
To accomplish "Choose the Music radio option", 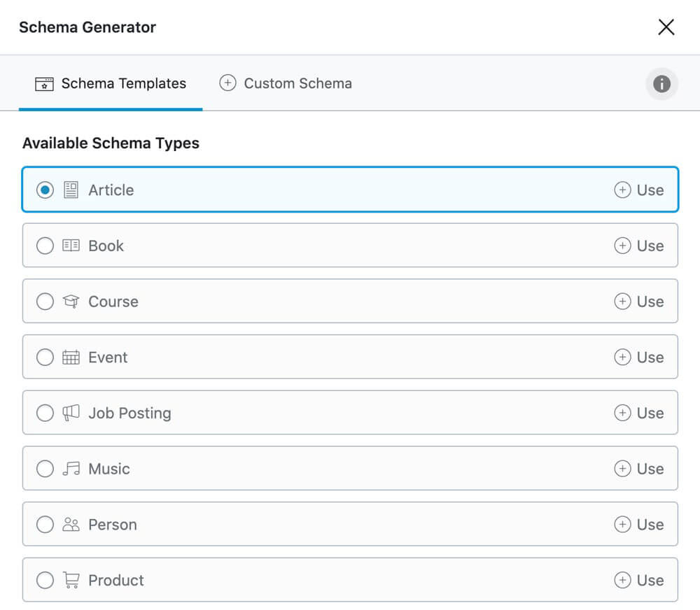I will [45, 469].
